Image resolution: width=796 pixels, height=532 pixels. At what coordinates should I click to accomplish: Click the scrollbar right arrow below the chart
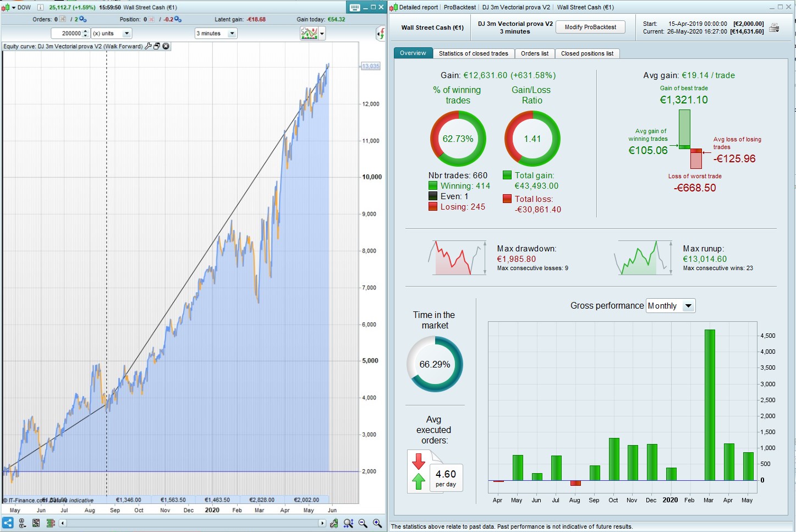click(323, 523)
